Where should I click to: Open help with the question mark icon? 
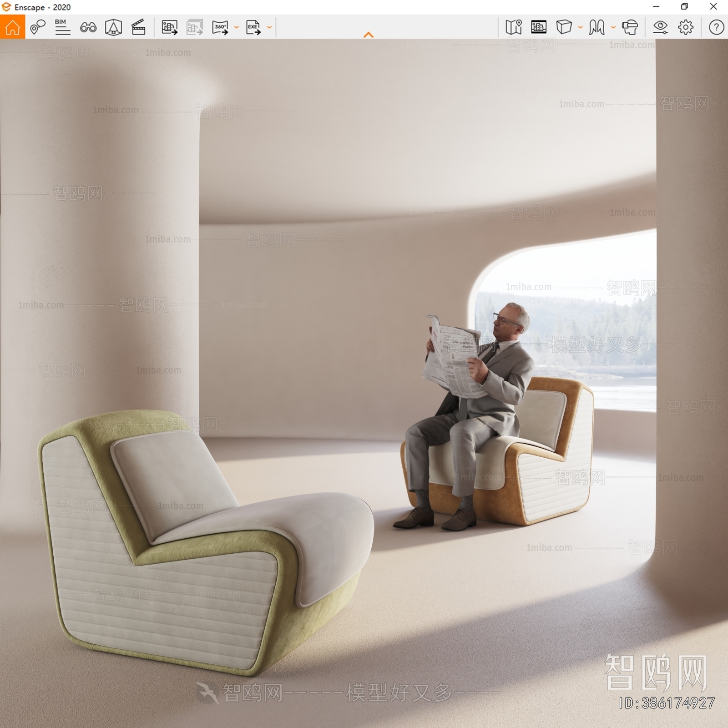tap(716, 27)
